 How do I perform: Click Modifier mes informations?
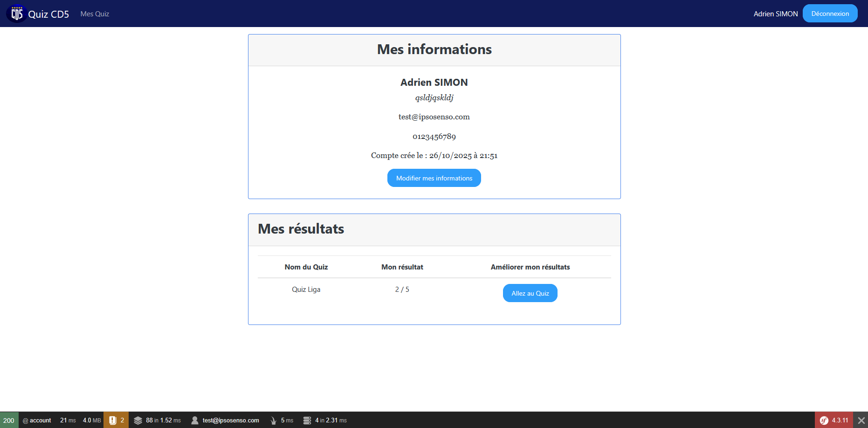[434, 178]
